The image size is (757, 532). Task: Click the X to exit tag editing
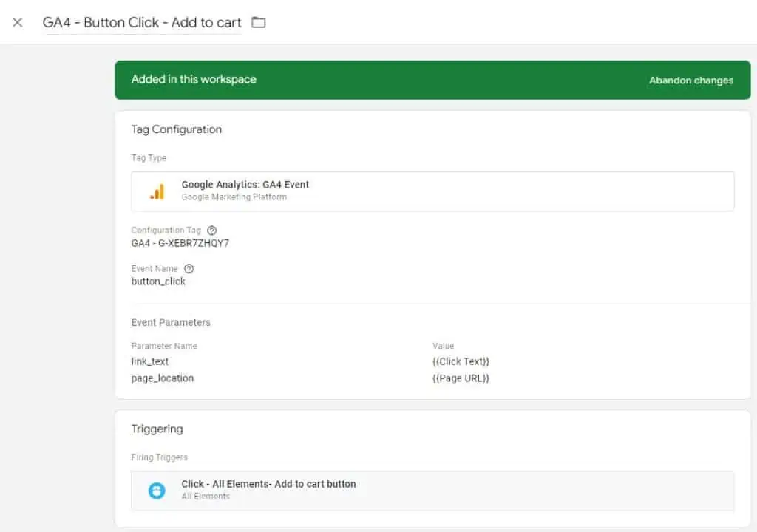click(17, 22)
